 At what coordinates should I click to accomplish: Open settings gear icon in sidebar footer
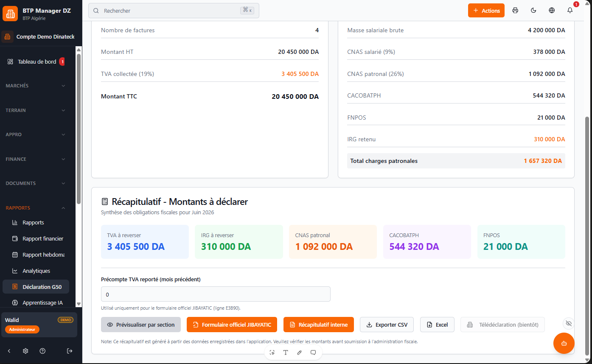[25, 351]
